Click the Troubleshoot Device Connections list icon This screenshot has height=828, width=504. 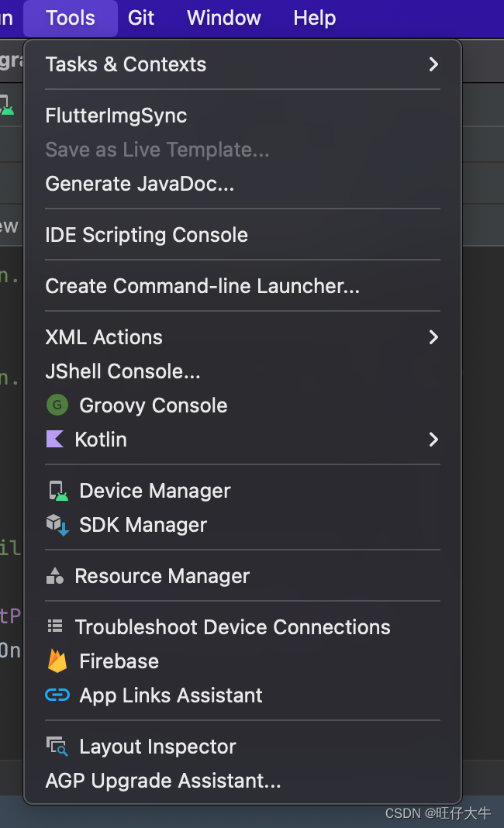pyautogui.click(x=55, y=627)
